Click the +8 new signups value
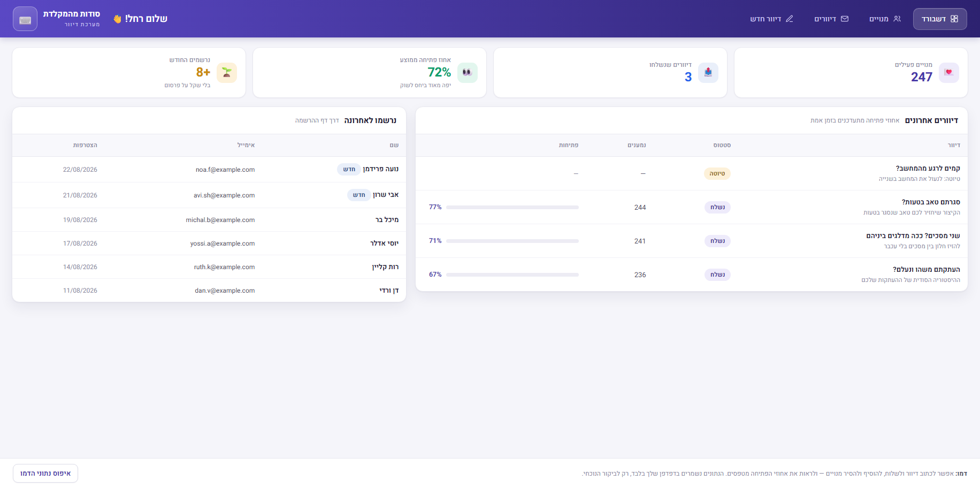The height and width of the screenshot is (488, 980). pos(203,72)
